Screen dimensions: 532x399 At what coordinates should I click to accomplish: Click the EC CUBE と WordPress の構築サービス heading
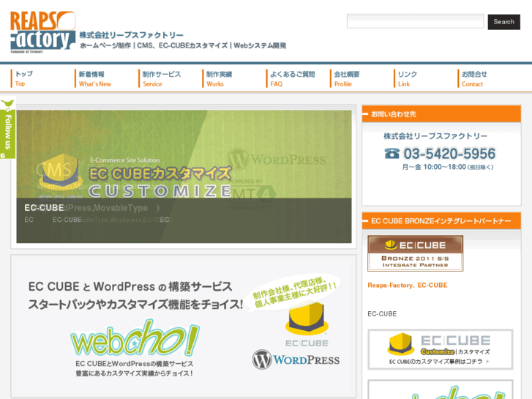[x=130, y=286]
